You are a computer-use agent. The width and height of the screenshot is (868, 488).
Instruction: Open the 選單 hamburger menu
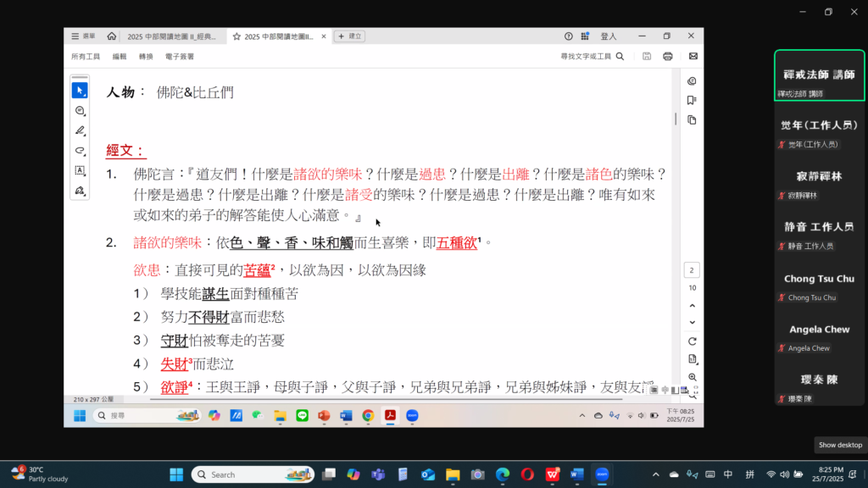point(83,36)
